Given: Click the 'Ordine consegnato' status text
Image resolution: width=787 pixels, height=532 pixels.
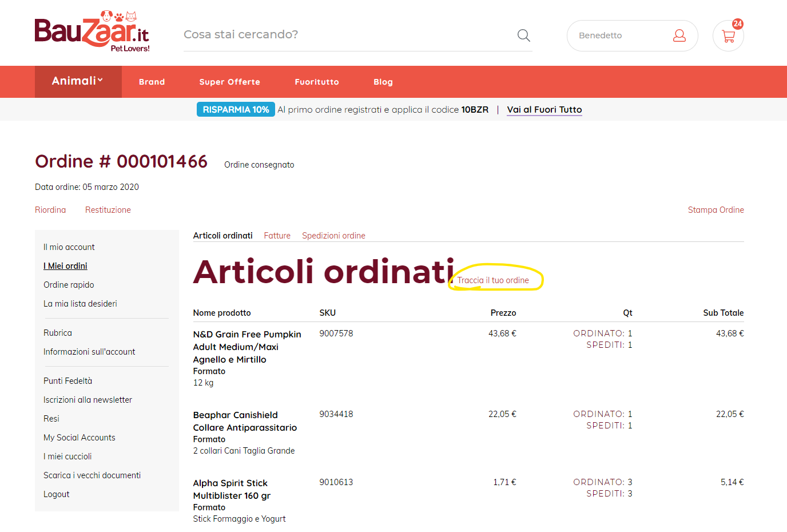Looking at the screenshot, I should [259, 165].
